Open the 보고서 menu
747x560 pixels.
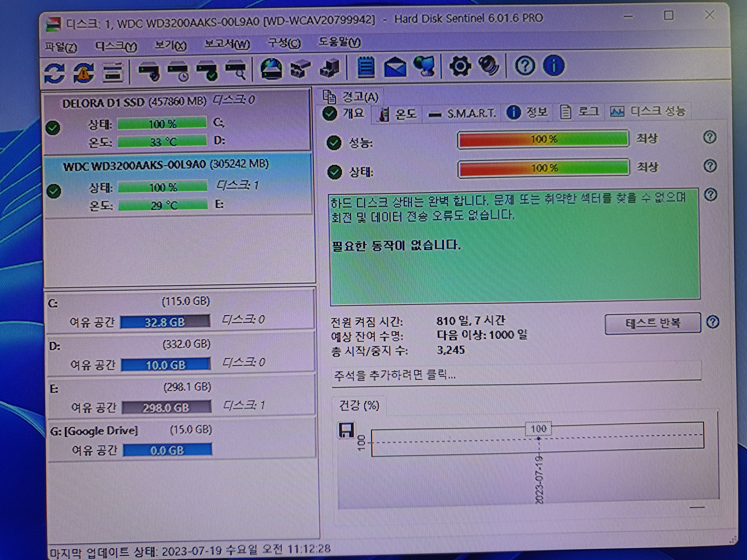click(227, 44)
